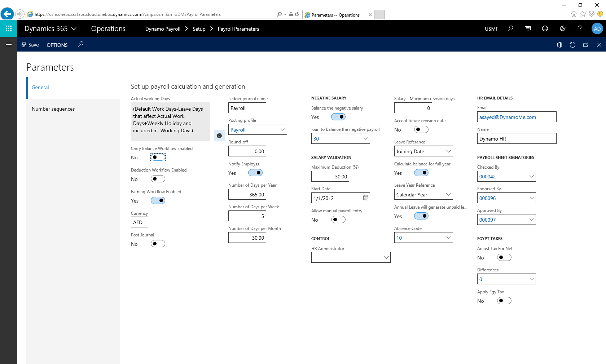Go to Setup breadcrumb
This screenshot has height=364, width=606.
(x=199, y=29)
